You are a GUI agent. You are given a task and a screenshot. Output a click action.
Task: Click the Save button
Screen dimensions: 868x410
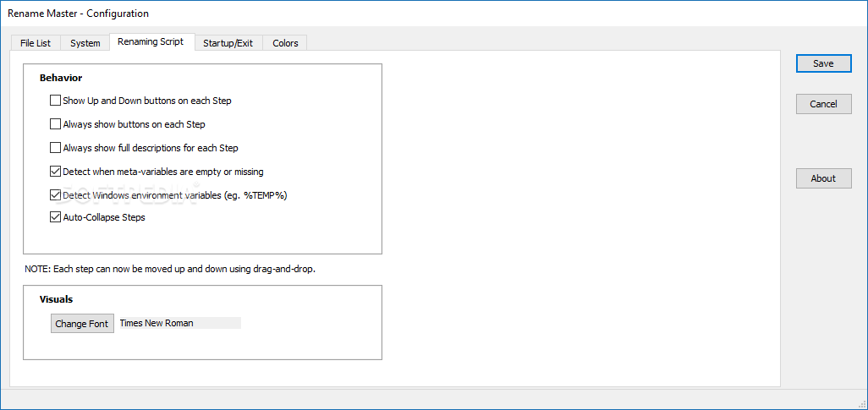tap(823, 63)
